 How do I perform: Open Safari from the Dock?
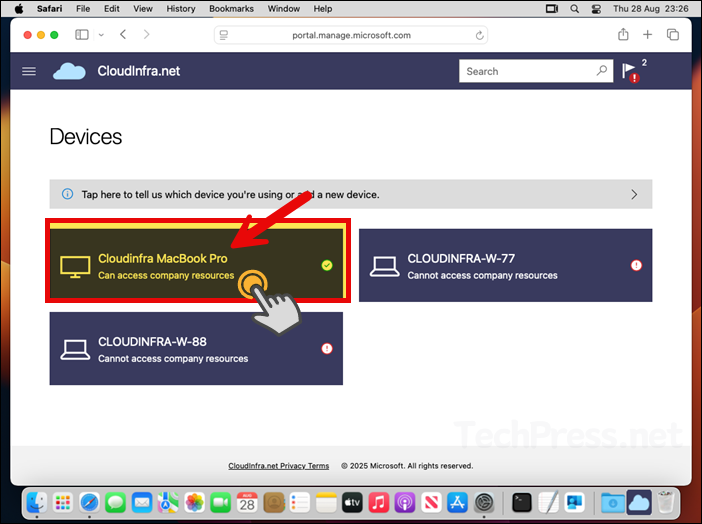coord(89,503)
